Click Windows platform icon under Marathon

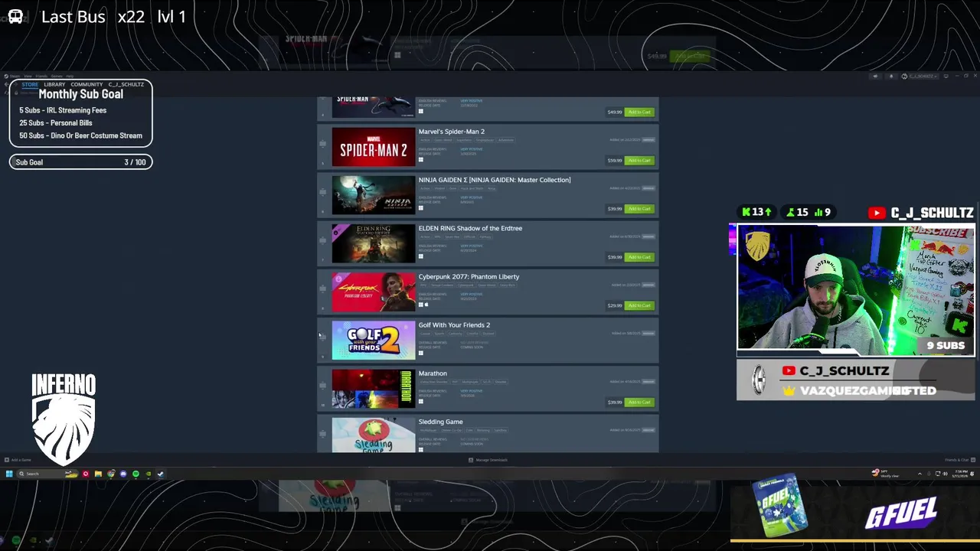[x=420, y=401]
